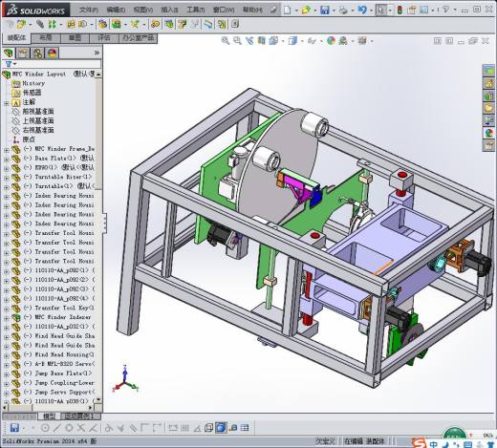Open the 编辑 (Edit) menu

click(x=116, y=10)
